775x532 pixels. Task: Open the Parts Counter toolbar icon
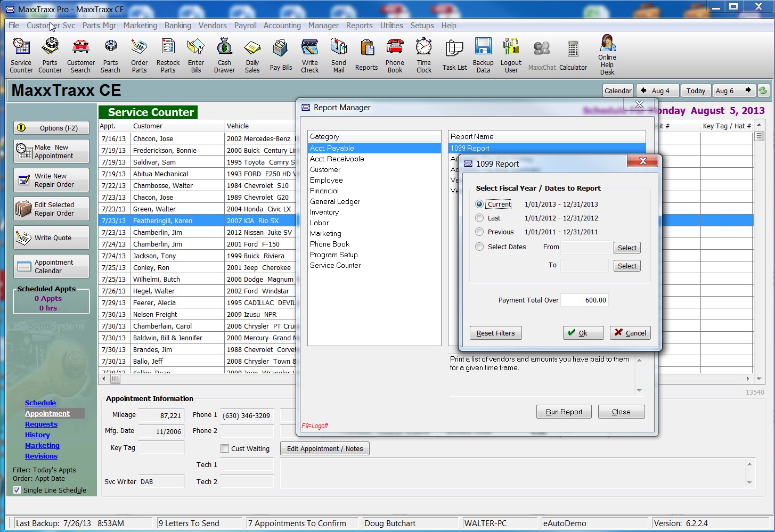point(50,55)
